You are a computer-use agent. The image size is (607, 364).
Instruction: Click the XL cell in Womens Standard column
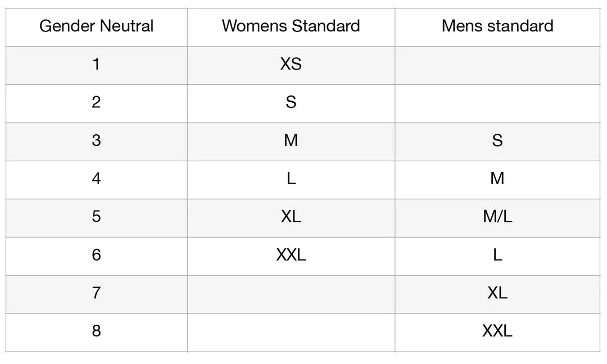pyautogui.click(x=291, y=217)
